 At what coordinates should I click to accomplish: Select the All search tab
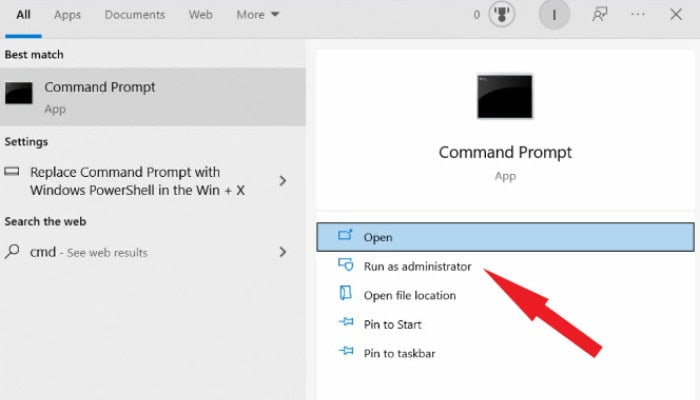coord(23,15)
